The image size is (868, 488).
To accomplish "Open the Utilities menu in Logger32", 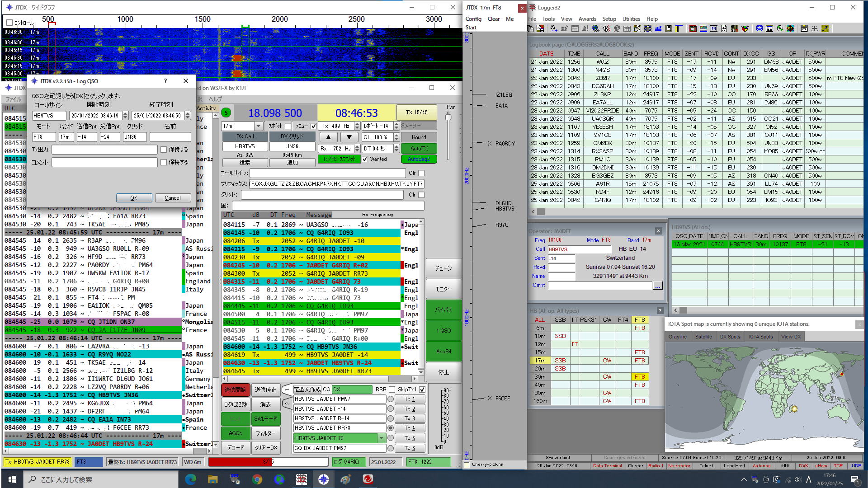I will click(631, 19).
